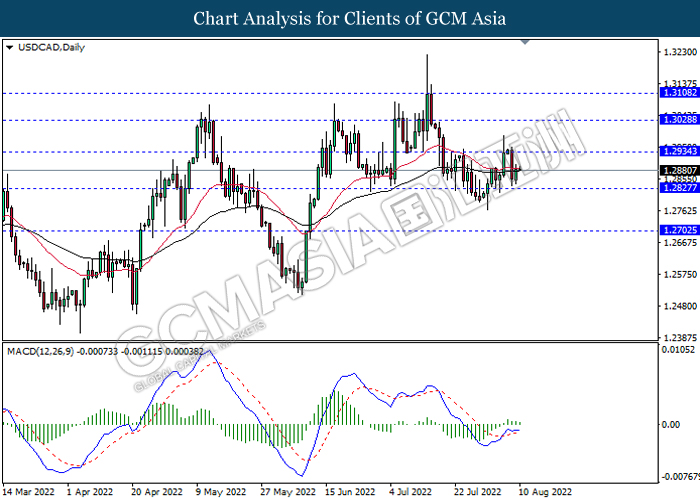Select the 1.31082 price level label
This screenshot has height=500, width=700.
coord(680,93)
